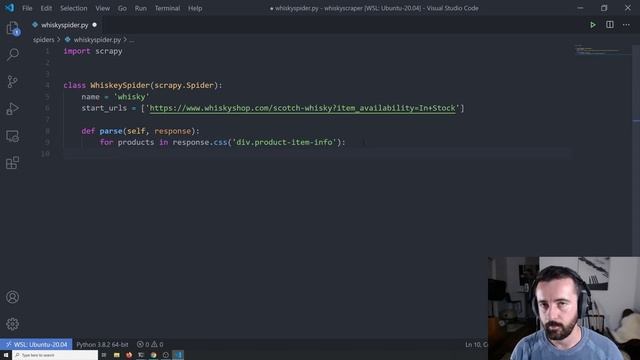
Task: Open the Run menu
Action: pyautogui.click(x=140, y=8)
